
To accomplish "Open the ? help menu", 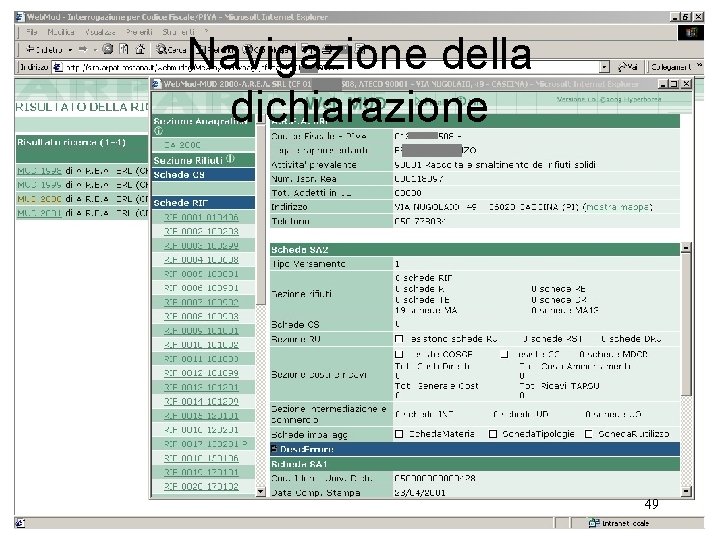I will pyautogui.click(x=206, y=32).
